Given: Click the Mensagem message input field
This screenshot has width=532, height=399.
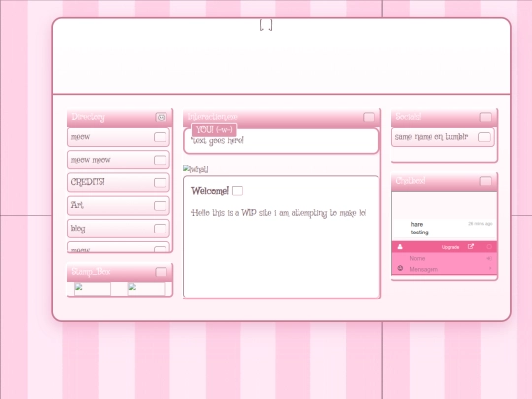Looking at the screenshot, I should [x=446, y=269].
